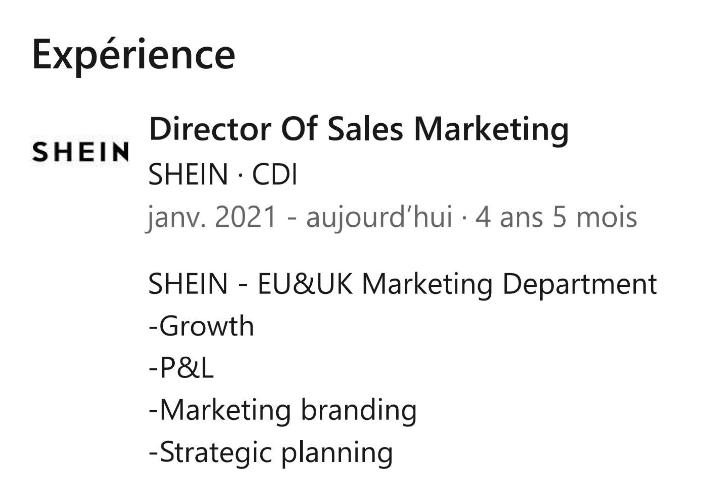Click the aujourd'hui end date text
721x485 pixels.
point(379,217)
